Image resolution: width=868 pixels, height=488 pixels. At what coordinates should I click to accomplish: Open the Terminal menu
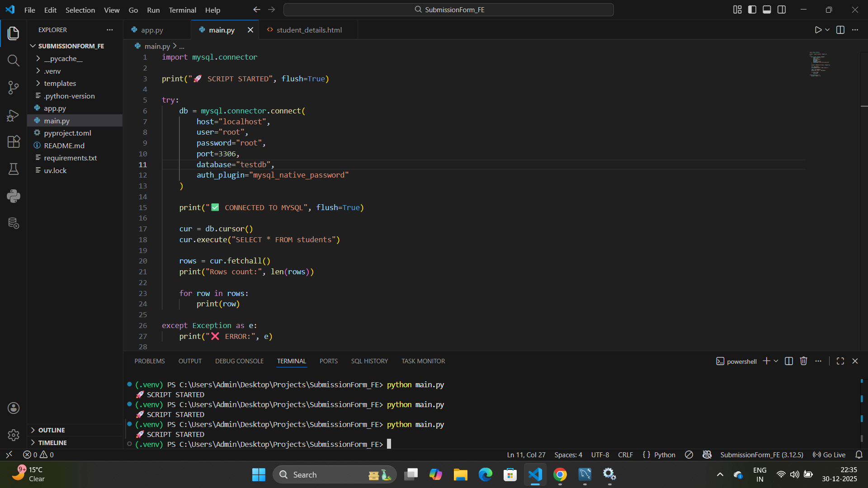182,10
